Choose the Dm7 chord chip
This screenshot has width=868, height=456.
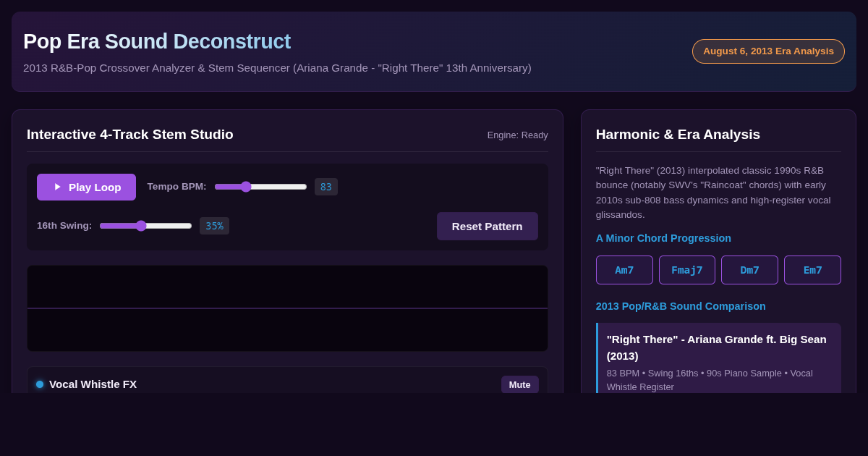click(x=749, y=270)
